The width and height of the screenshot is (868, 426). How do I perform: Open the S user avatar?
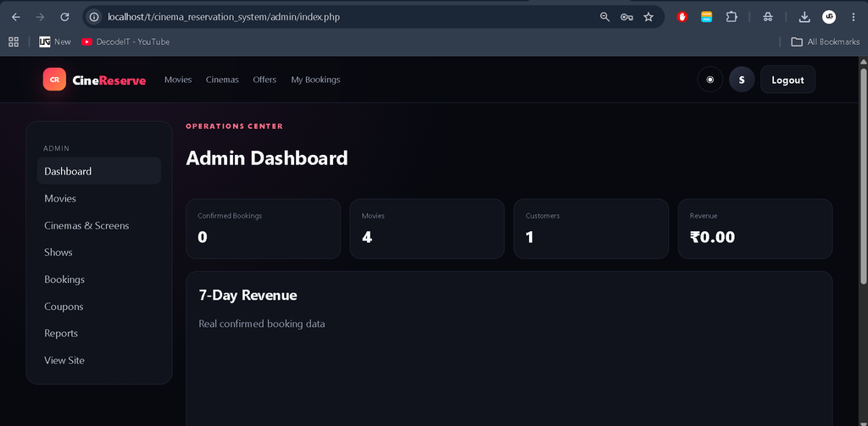point(742,80)
